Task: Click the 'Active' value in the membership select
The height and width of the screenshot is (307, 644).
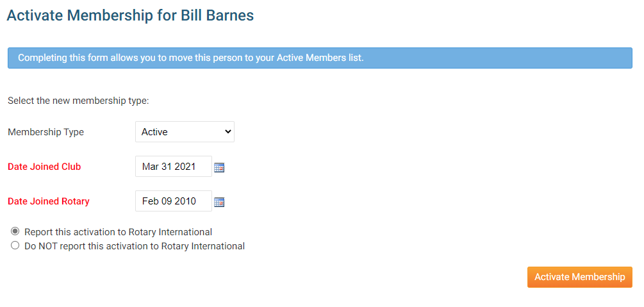Action: point(155,132)
